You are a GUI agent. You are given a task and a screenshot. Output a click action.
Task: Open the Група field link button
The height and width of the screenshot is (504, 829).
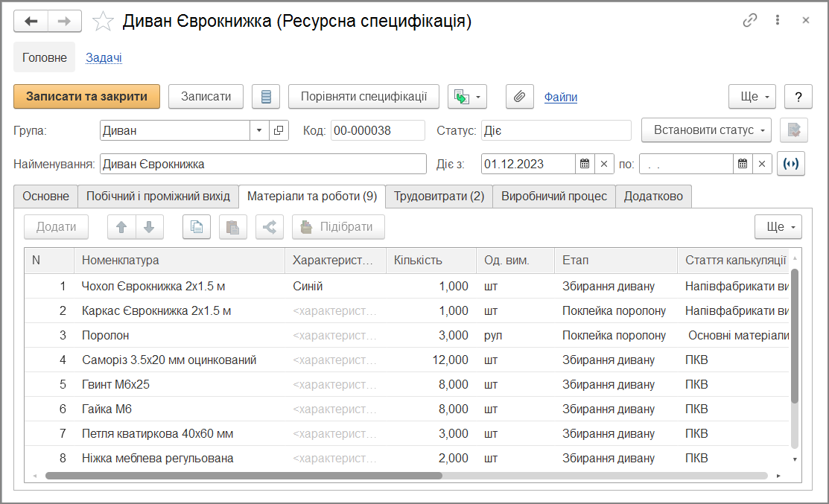tap(279, 130)
